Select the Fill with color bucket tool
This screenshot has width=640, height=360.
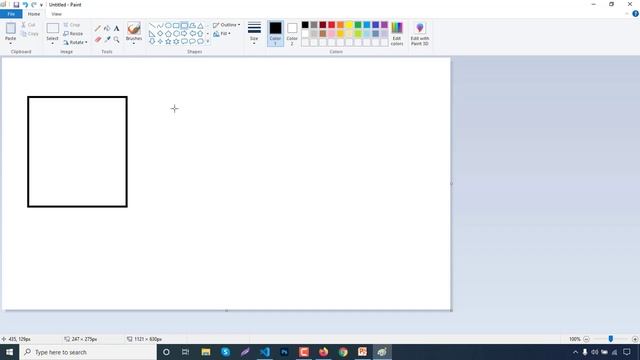(107, 28)
